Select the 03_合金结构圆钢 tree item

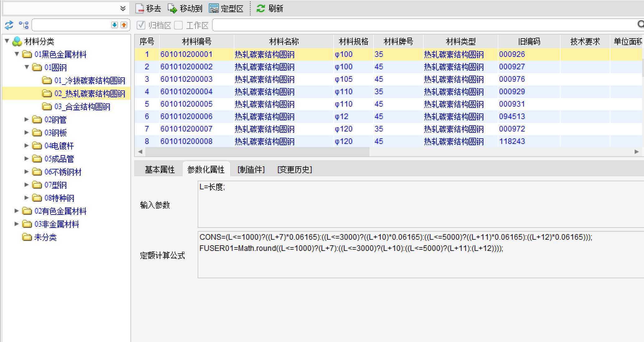[82, 107]
